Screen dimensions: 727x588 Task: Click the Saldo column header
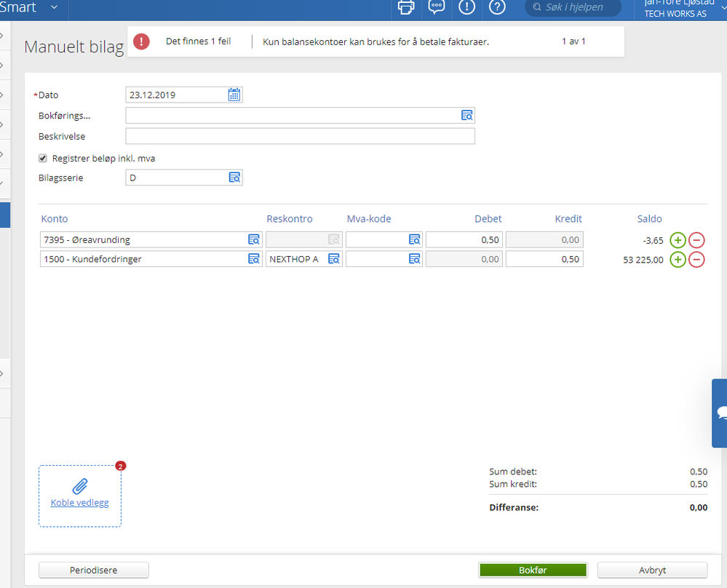[649, 219]
